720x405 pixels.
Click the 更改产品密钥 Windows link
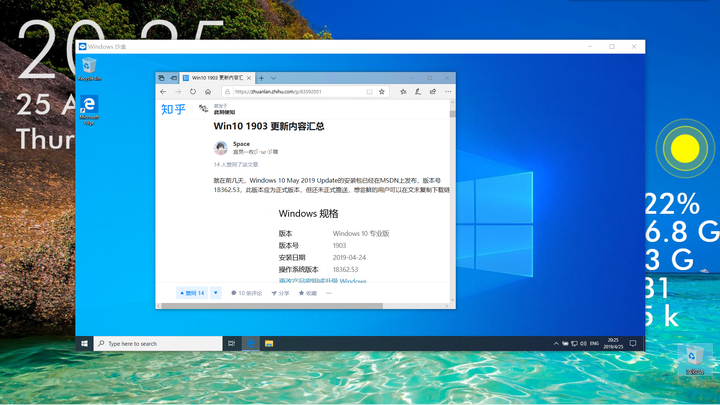click(x=322, y=281)
